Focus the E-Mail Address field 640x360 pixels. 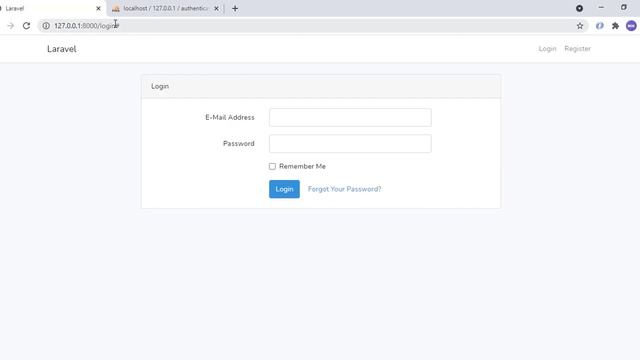tap(350, 118)
